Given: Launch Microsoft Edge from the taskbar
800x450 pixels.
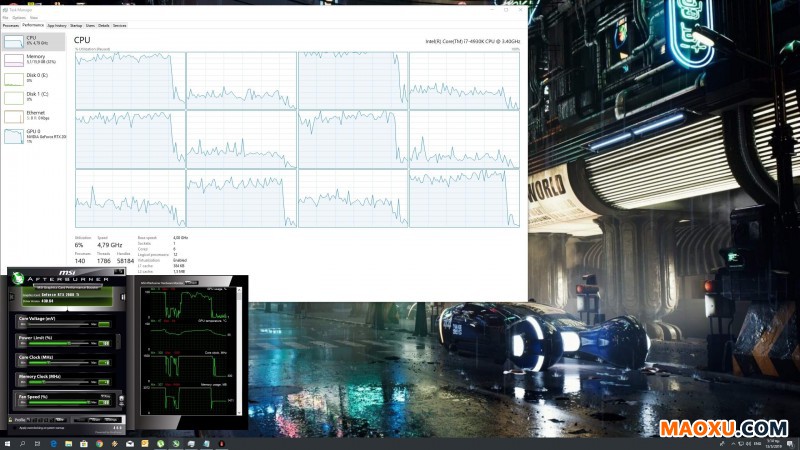Looking at the screenshot, I should 54,444.
